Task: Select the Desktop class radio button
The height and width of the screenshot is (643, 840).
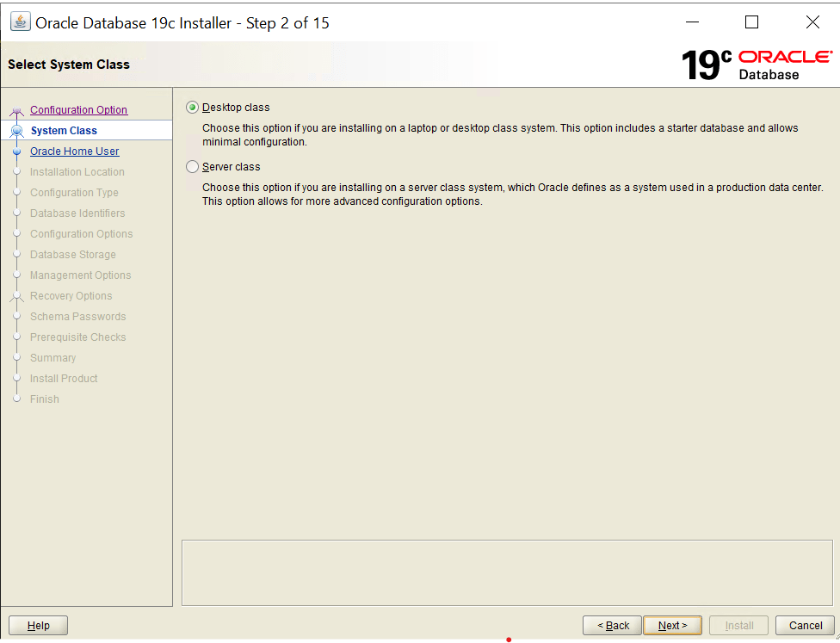Action: point(192,108)
